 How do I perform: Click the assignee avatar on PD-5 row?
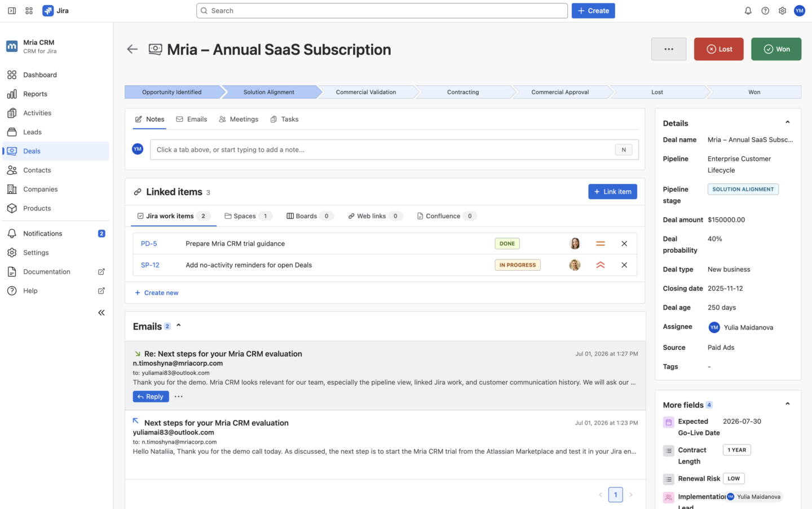click(x=575, y=244)
